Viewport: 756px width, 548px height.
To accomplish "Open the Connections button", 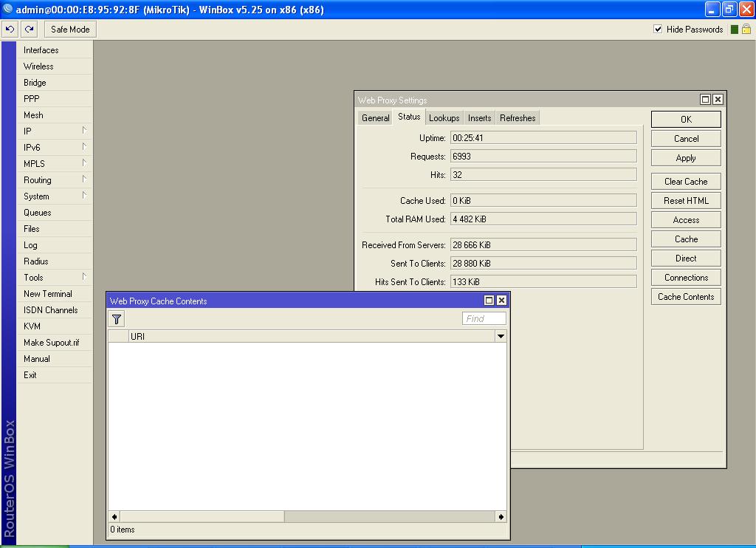I will (x=686, y=278).
